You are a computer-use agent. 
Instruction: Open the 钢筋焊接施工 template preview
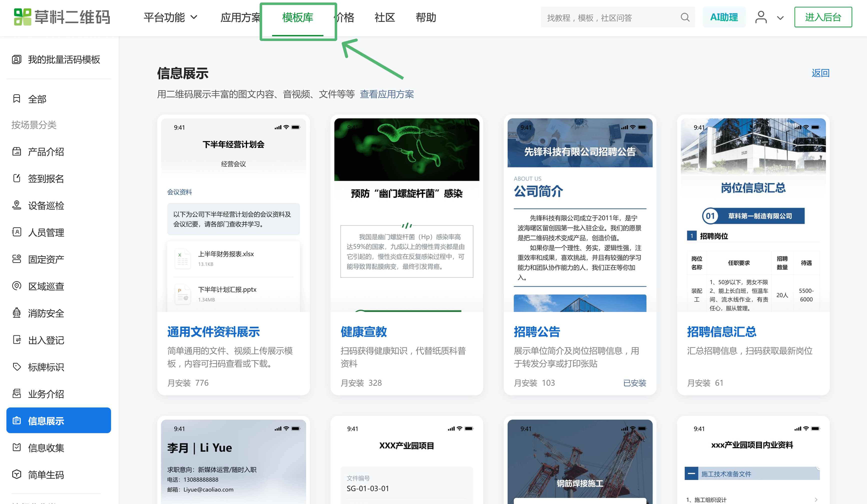tap(580, 462)
